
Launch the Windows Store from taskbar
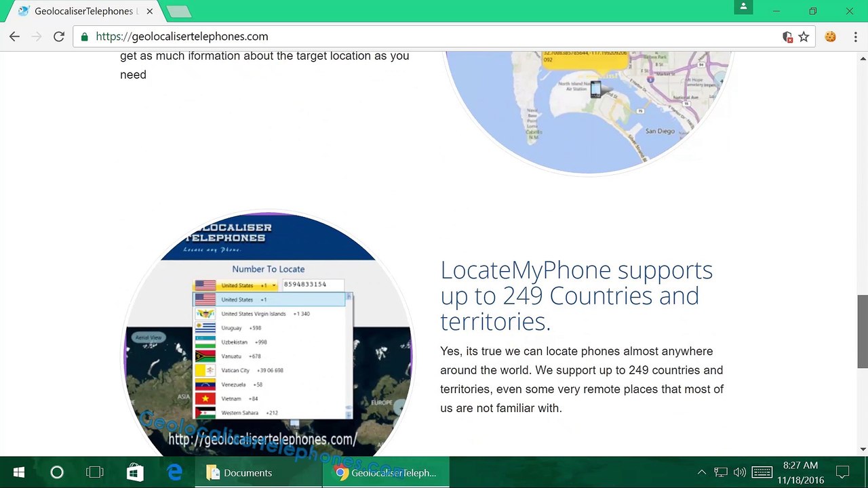click(x=135, y=472)
